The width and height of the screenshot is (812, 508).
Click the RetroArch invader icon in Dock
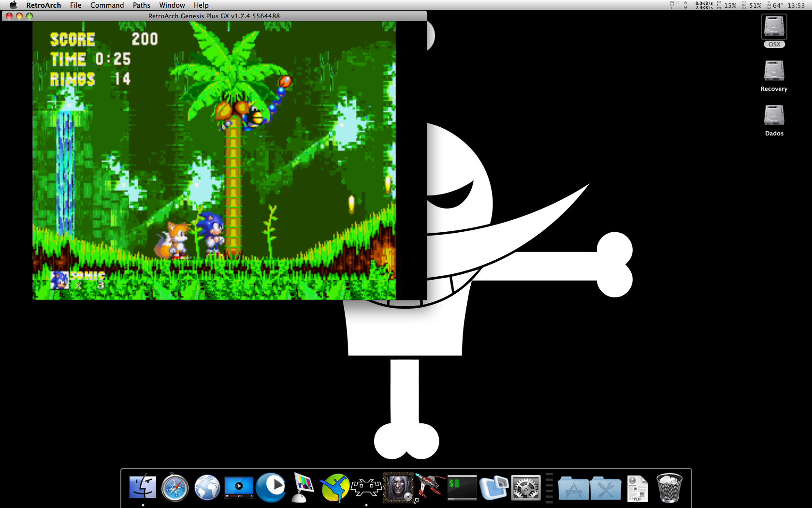point(366,487)
